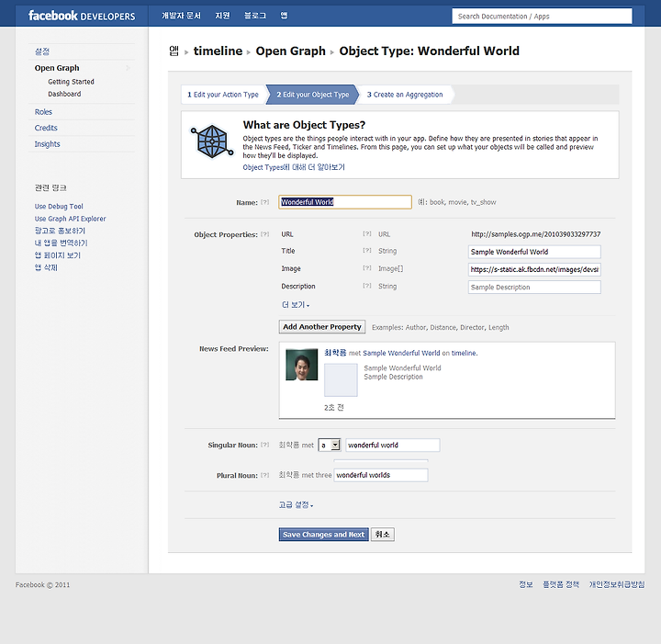The height and width of the screenshot is (644, 661).
Task: Open Roles in the sidebar
Action: [x=43, y=112]
